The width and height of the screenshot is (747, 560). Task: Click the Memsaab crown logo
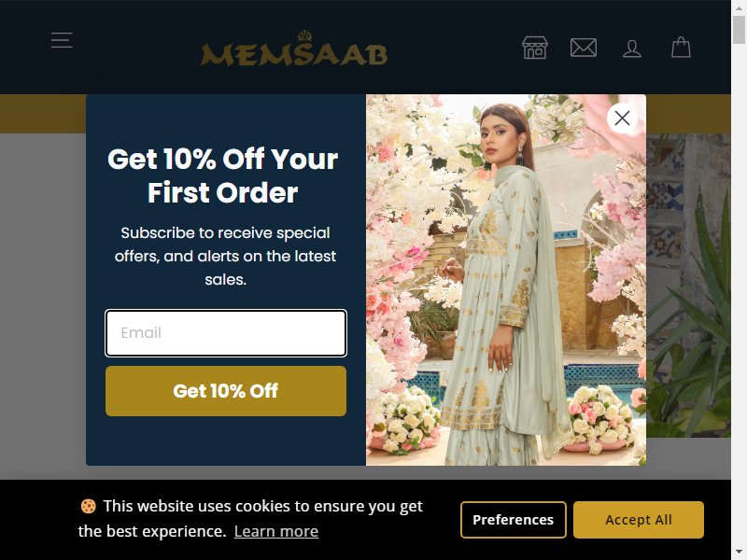point(294,49)
